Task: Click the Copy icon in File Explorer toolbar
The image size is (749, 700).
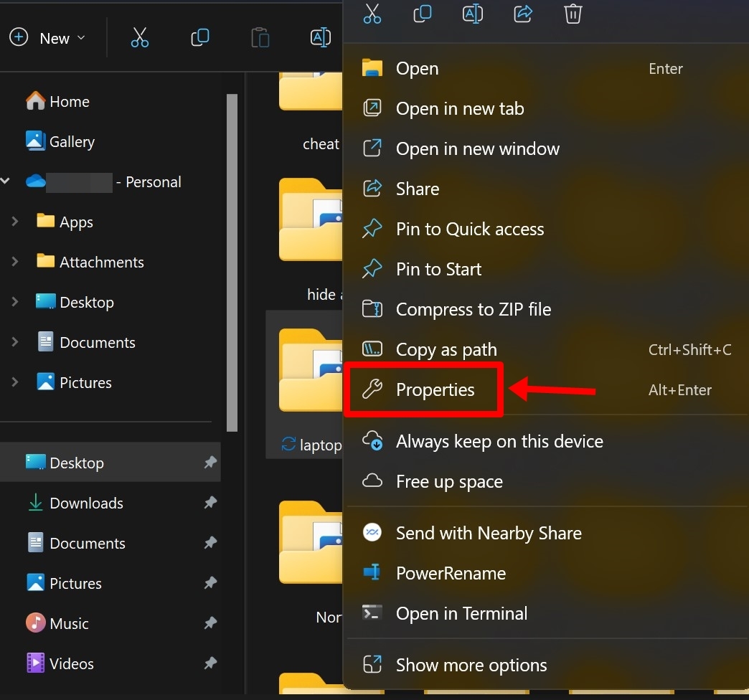Action: pos(199,37)
